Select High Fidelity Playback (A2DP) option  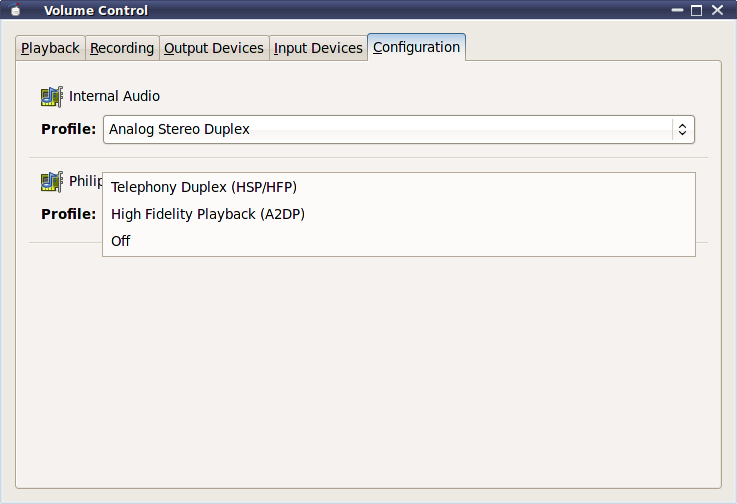point(208,214)
